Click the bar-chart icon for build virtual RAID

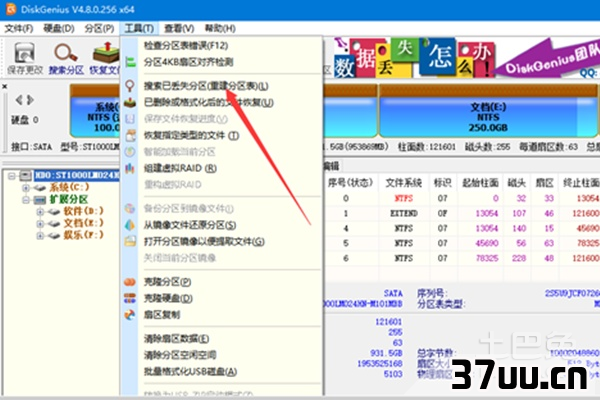130,168
